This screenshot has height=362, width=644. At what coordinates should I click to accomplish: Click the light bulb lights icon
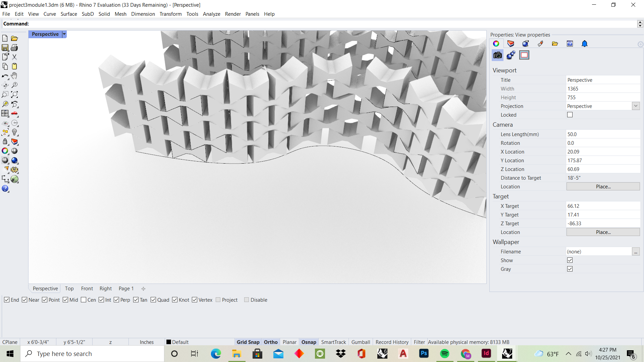click(14, 132)
